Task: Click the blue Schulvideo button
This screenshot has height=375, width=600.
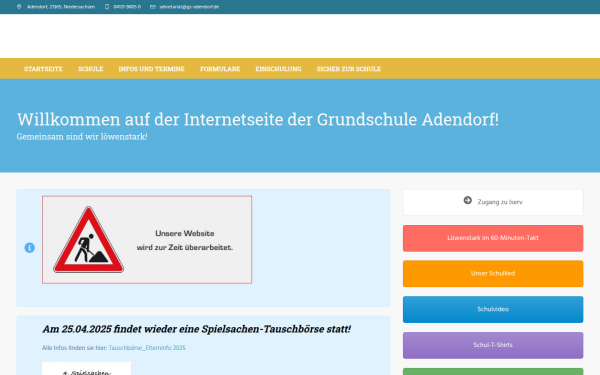Action: tap(493, 309)
